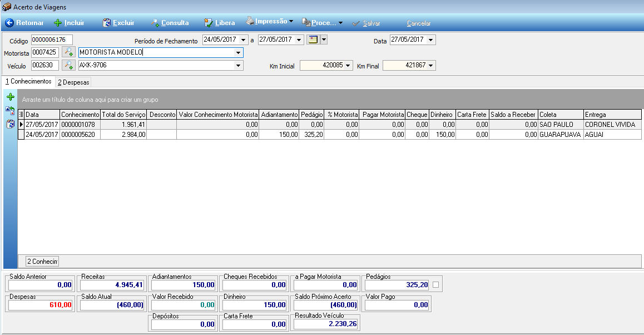This screenshot has width=644, height=335.
Task: Sort by the Conhecimento column header
Action: [x=80, y=115]
